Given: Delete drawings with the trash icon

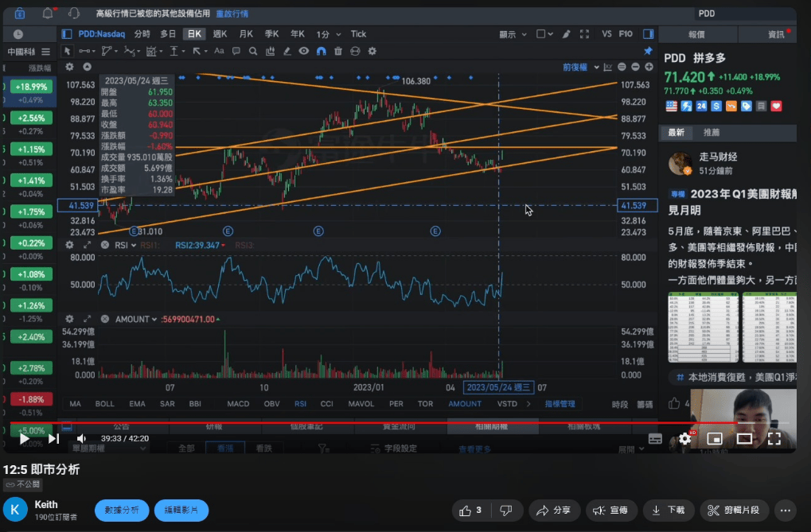Looking at the screenshot, I should [x=338, y=51].
